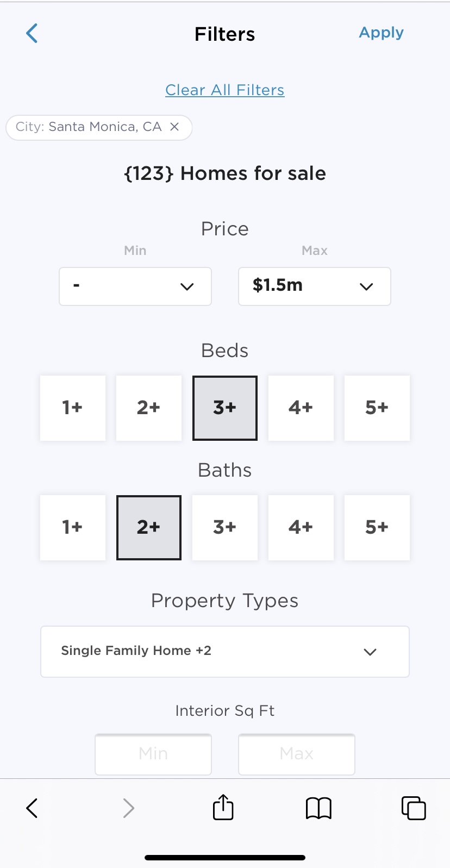450x868 pixels.
Task: Open the minimum price dropdown
Action: point(135,286)
